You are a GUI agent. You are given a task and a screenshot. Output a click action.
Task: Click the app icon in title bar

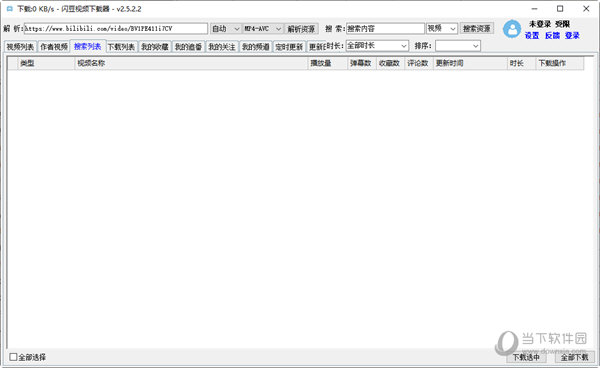pyautogui.click(x=10, y=8)
